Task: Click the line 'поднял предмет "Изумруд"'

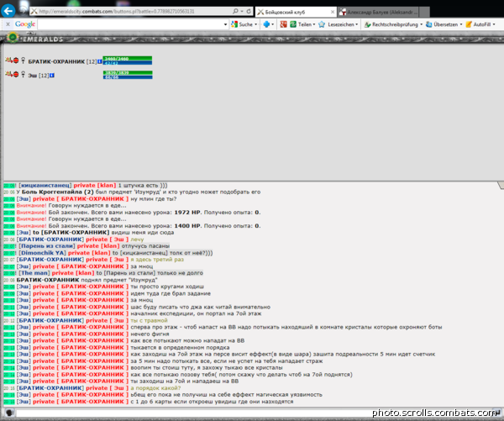Action: pos(119,280)
